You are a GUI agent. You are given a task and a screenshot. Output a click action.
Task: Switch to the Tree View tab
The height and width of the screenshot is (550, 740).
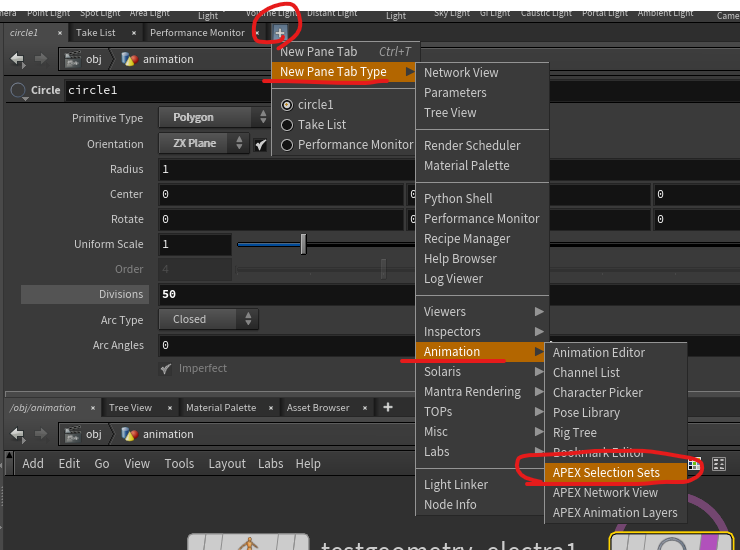(130, 408)
